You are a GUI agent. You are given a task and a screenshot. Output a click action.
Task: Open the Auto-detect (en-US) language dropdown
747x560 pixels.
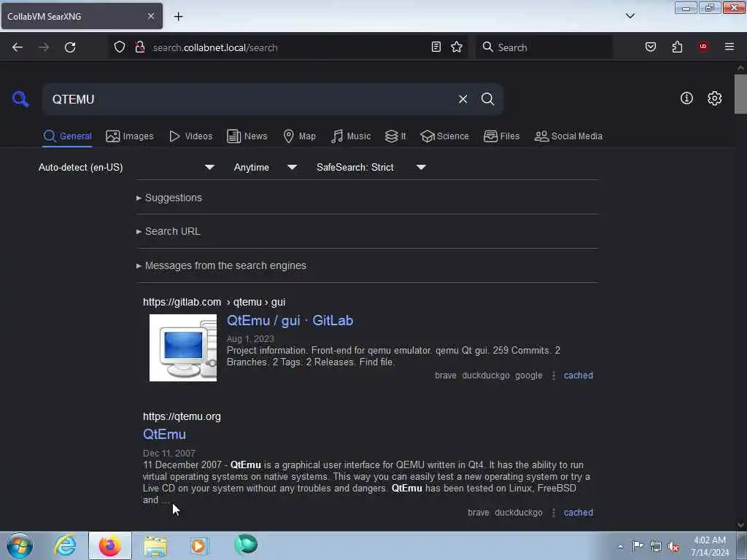pos(126,167)
